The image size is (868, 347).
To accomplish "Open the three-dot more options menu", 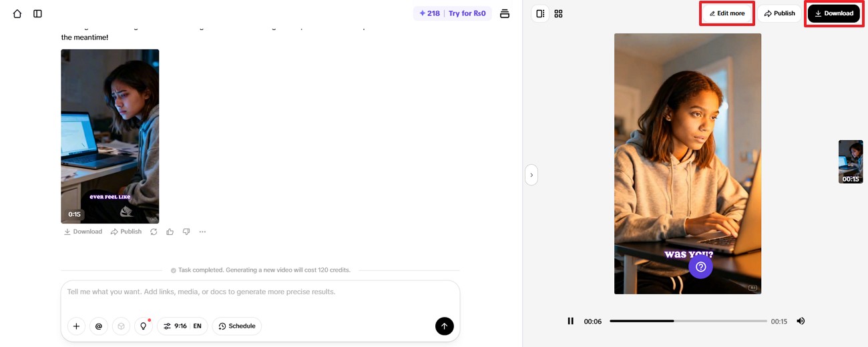I will (x=202, y=232).
